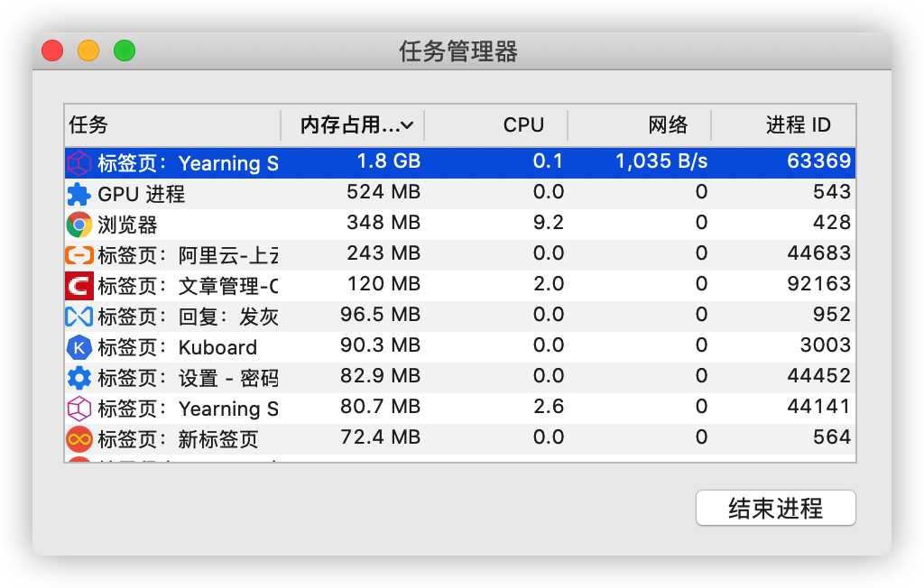Click the GPU 进程 puzzle piece icon
This screenshot has width=924, height=588.
coord(79,194)
